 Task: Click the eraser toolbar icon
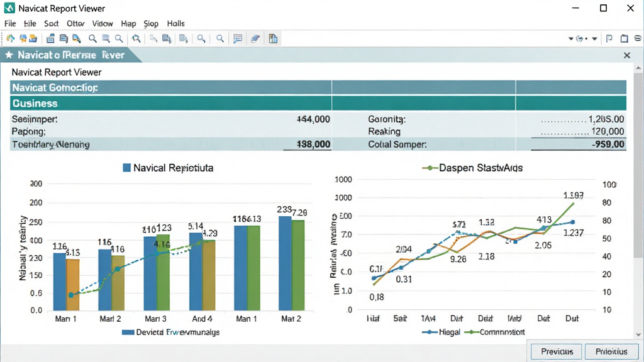tap(255, 38)
